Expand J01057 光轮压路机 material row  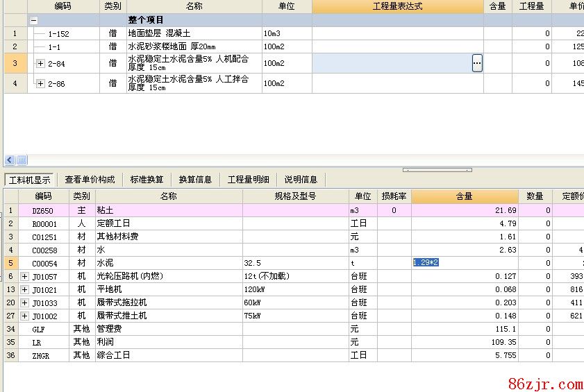tap(25, 277)
